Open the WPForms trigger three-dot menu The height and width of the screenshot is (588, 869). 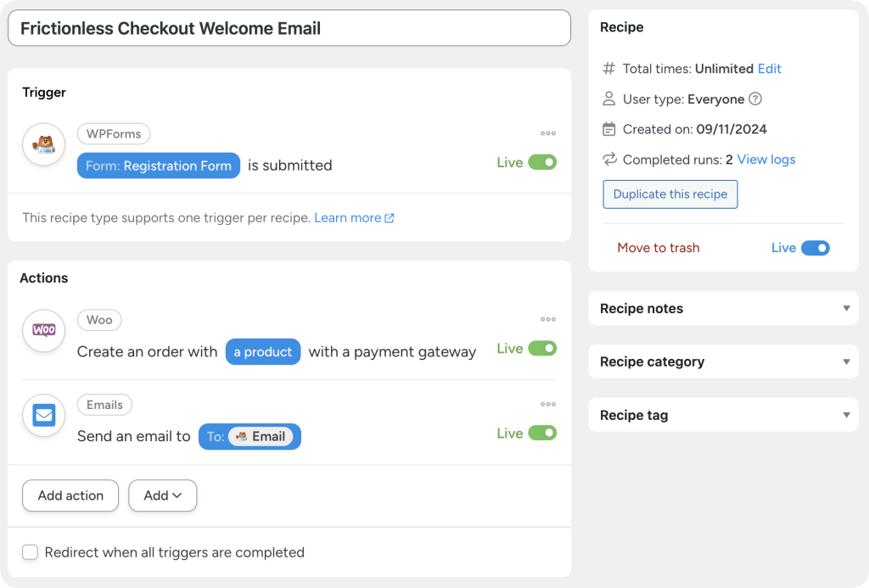548,133
